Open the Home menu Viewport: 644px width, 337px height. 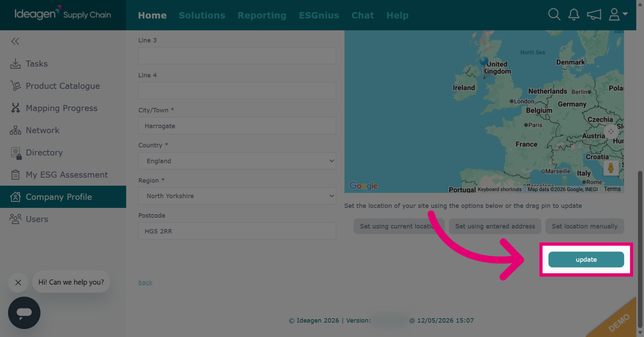pos(152,15)
